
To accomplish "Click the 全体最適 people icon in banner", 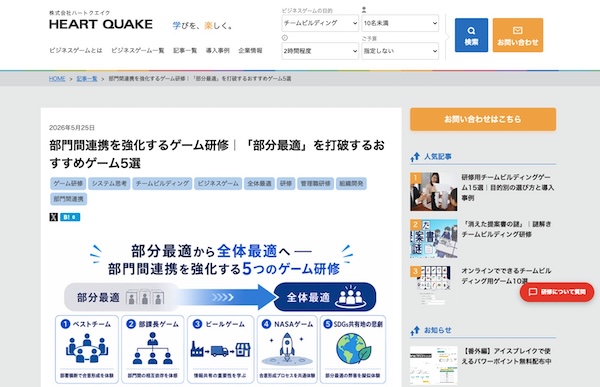I will point(351,297).
